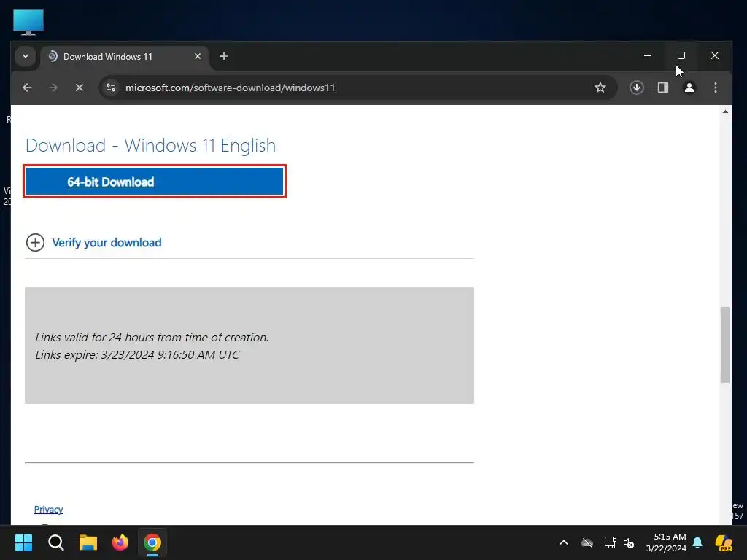Open the network tray icon
This screenshot has height=560, width=747.
[x=610, y=542]
